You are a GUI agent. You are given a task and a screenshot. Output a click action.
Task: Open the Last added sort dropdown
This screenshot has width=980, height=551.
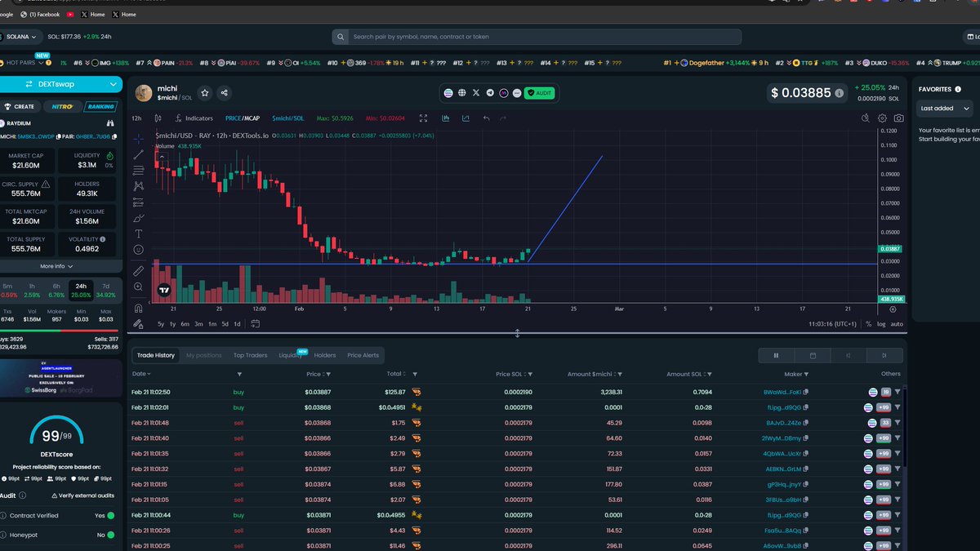945,108
